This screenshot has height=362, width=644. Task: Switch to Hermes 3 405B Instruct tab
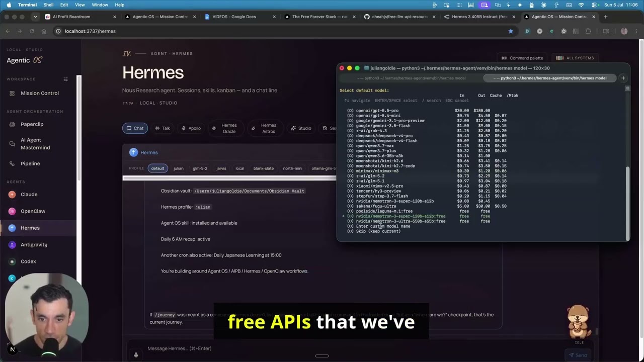pos(480,17)
